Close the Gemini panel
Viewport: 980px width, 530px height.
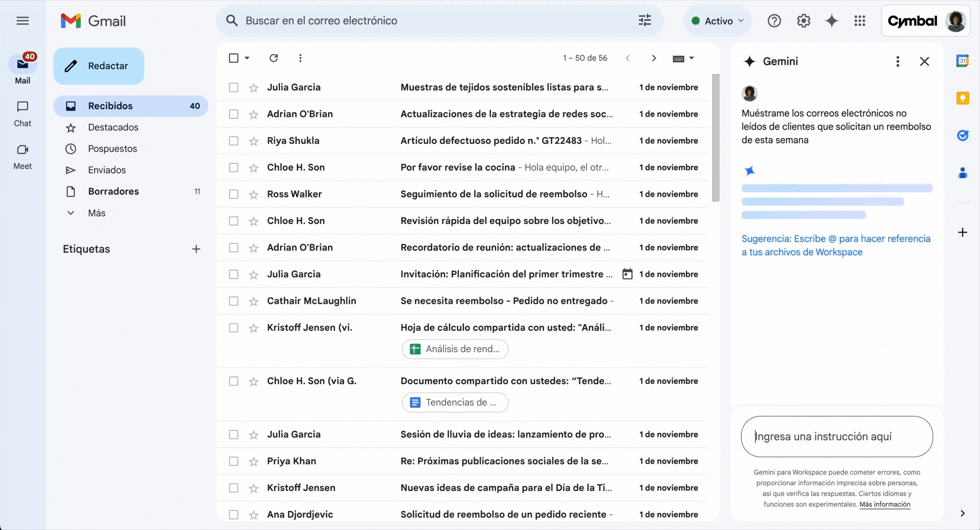tap(924, 61)
